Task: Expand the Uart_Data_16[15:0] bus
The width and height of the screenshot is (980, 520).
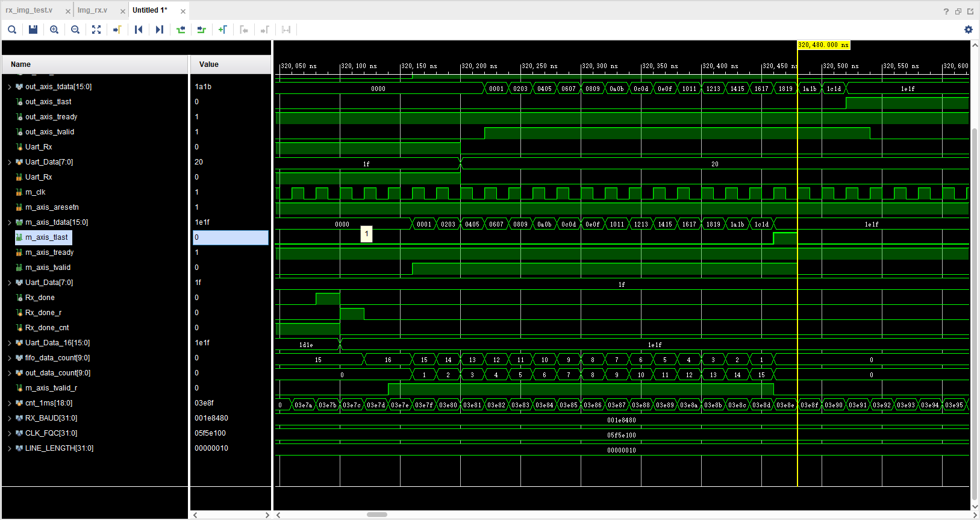Action: [x=10, y=343]
